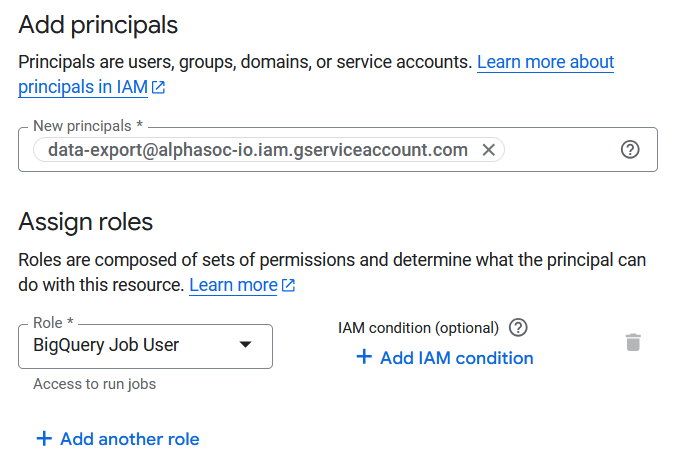Click Add IAM condition

[x=445, y=358]
